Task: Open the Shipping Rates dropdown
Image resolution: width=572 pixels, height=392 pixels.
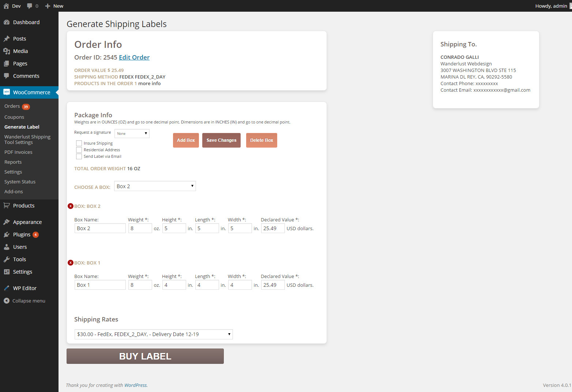Action: (x=154, y=334)
